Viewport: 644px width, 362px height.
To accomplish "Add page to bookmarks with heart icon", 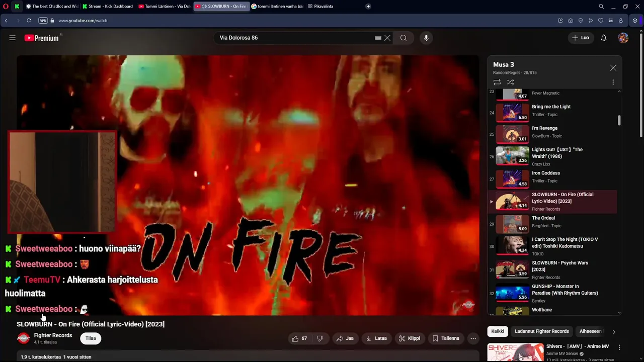I will click(x=601, y=21).
